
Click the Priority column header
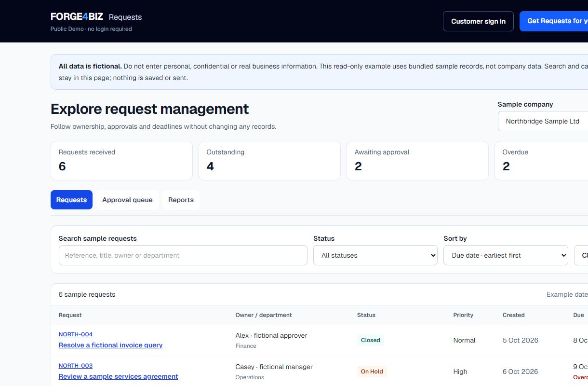[x=463, y=315]
